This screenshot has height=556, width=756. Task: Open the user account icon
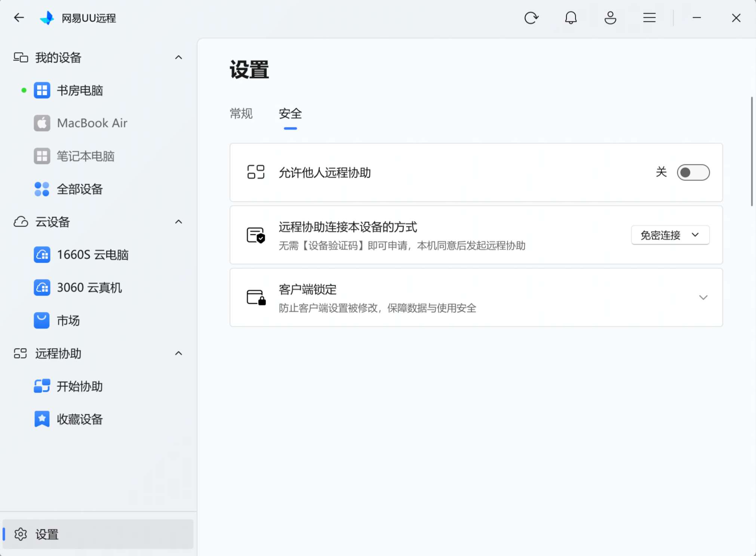click(610, 18)
